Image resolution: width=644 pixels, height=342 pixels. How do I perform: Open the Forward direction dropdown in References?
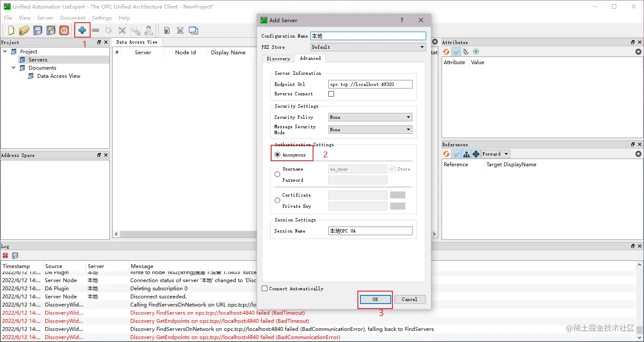coord(495,154)
